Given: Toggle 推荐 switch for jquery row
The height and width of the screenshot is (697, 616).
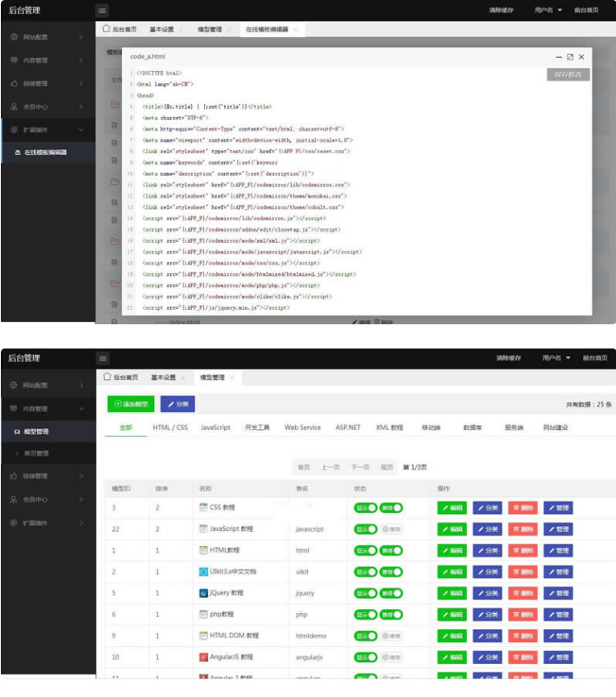Looking at the screenshot, I should coord(391,594).
